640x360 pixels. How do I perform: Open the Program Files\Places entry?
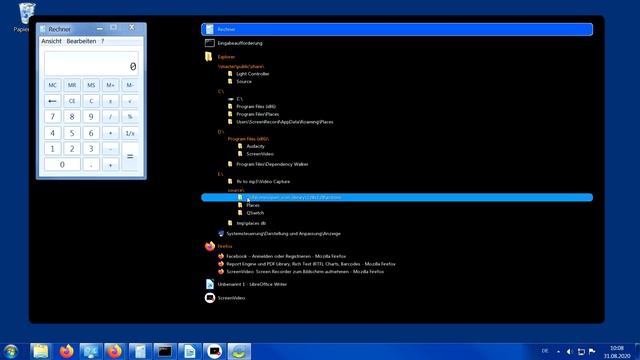(x=258, y=114)
